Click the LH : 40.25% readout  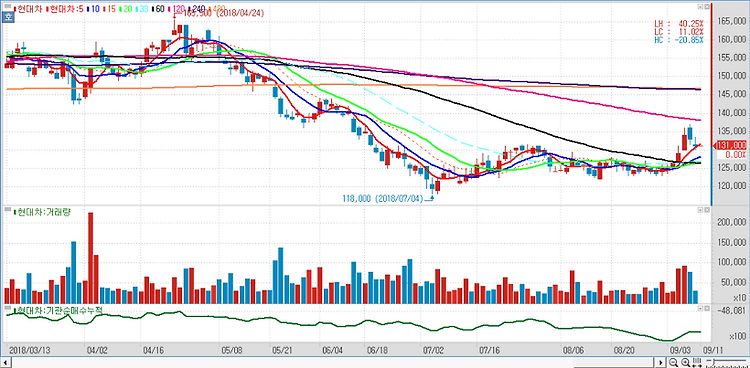(679, 23)
